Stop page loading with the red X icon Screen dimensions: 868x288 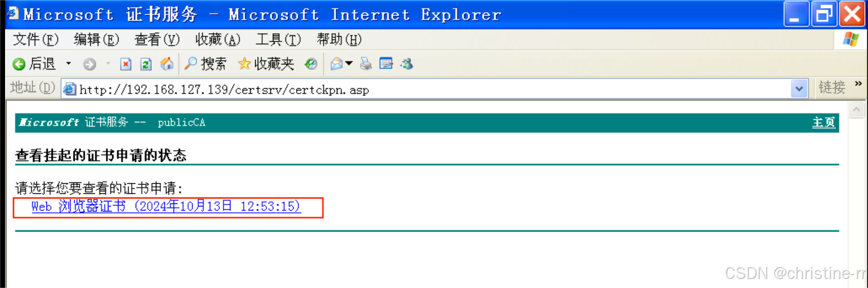tap(126, 64)
